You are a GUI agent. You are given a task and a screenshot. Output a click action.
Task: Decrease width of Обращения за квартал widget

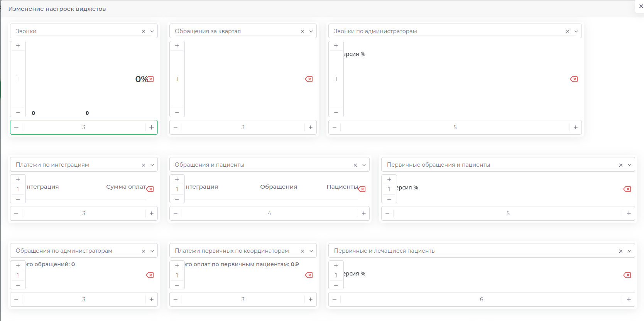click(176, 127)
